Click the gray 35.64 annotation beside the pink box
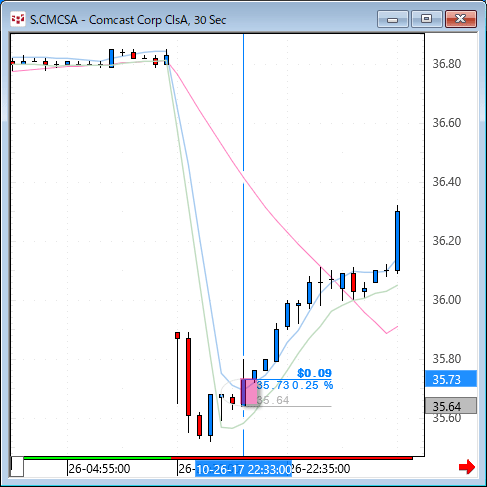The width and height of the screenshot is (487, 487). (273, 400)
